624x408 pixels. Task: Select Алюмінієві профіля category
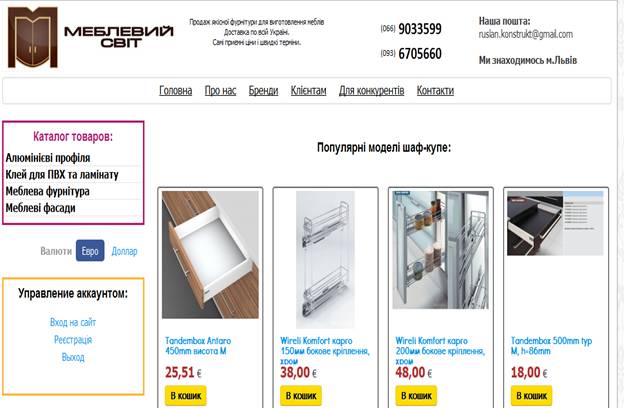[48, 158]
